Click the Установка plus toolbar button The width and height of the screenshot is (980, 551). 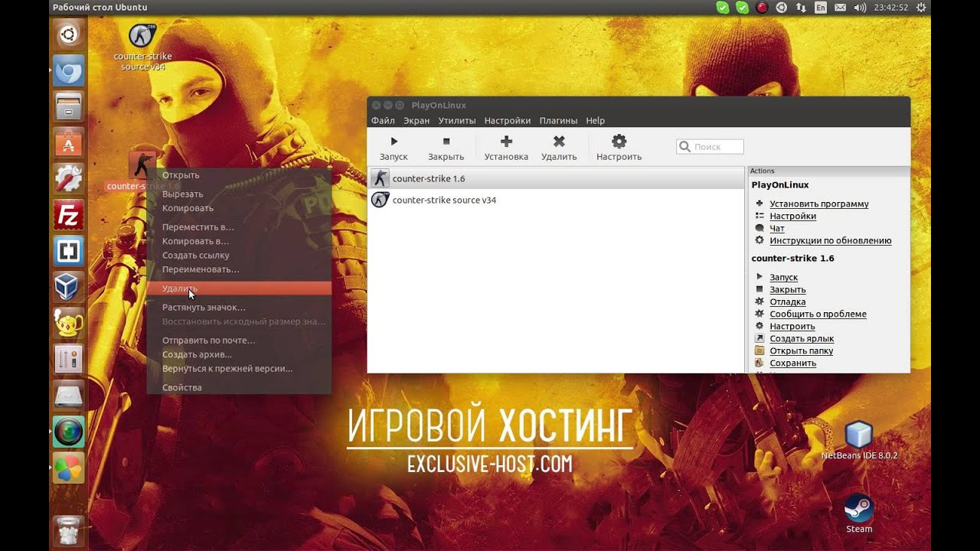click(506, 148)
